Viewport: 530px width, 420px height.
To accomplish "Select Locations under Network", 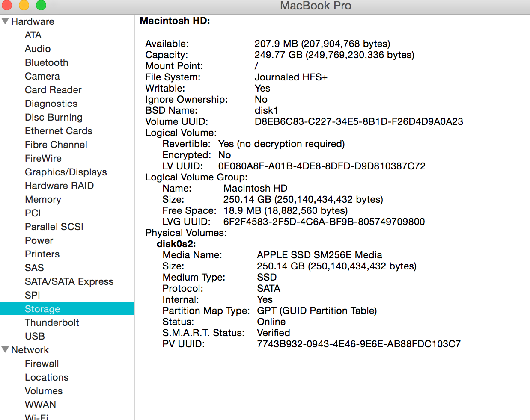I will coord(47,377).
